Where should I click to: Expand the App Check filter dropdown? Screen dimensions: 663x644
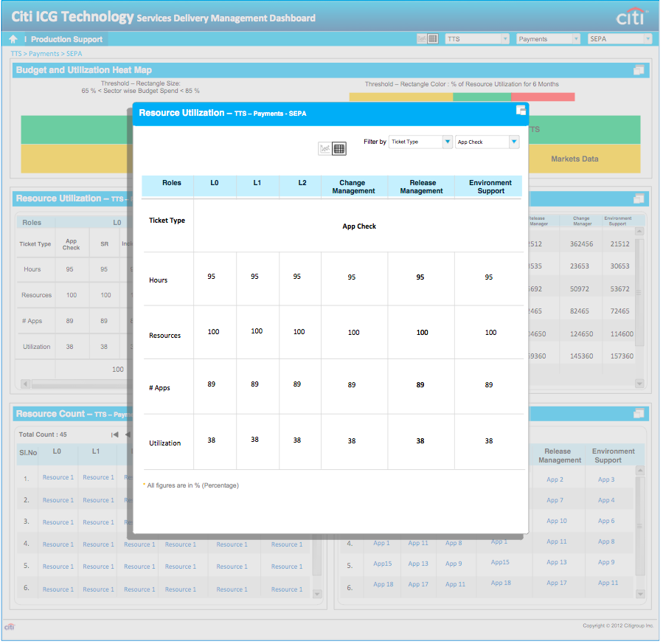pyautogui.click(x=487, y=142)
